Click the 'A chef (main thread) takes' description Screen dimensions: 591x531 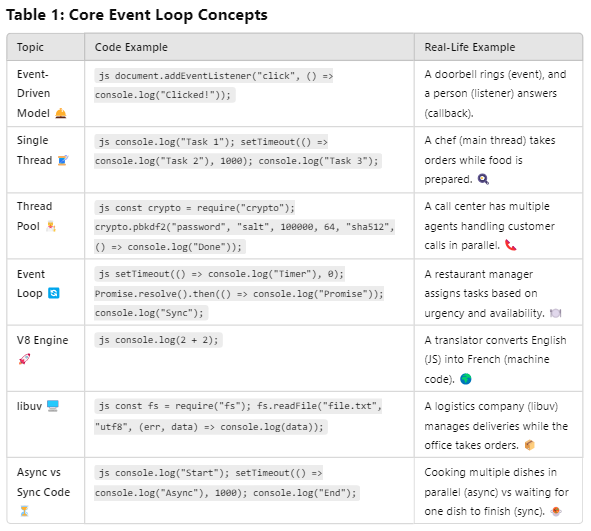click(490, 160)
